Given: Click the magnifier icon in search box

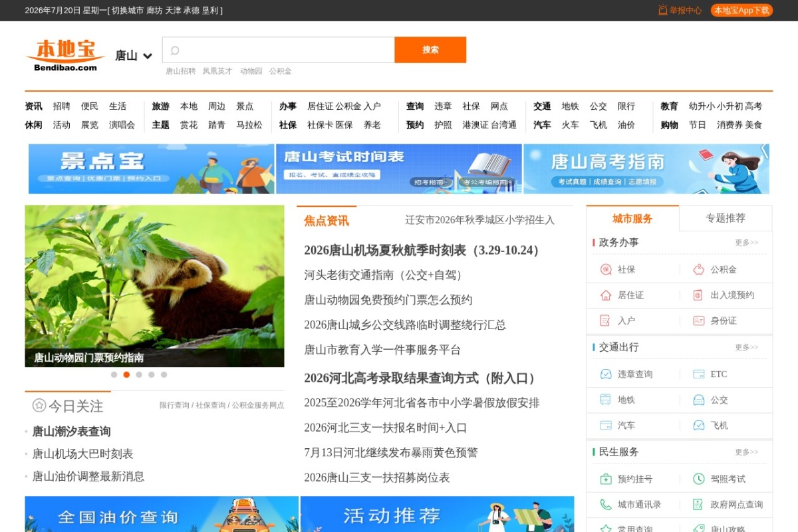Looking at the screenshot, I should point(175,51).
